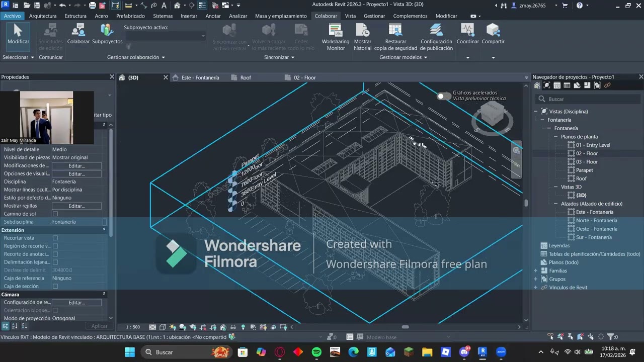Click Editar for Mostrar rejillas
The height and width of the screenshot is (362, 644).
pos(76,206)
